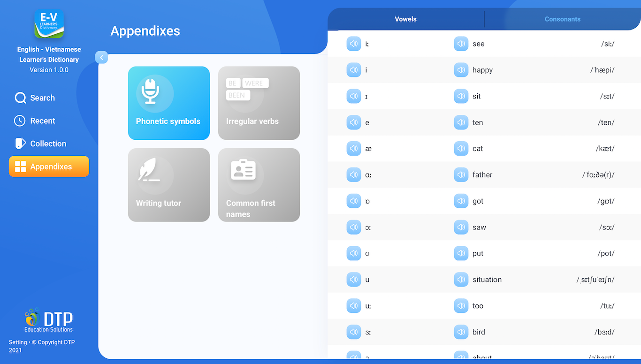
Task: Switch to the Consonants tab
Action: (x=563, y=19)
